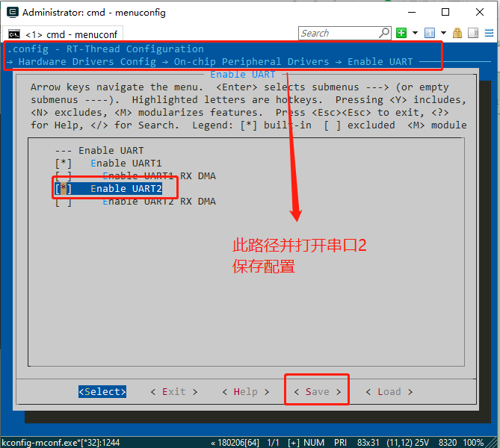Toggle the Enable UART2 RX DMA checkbox

63,202
